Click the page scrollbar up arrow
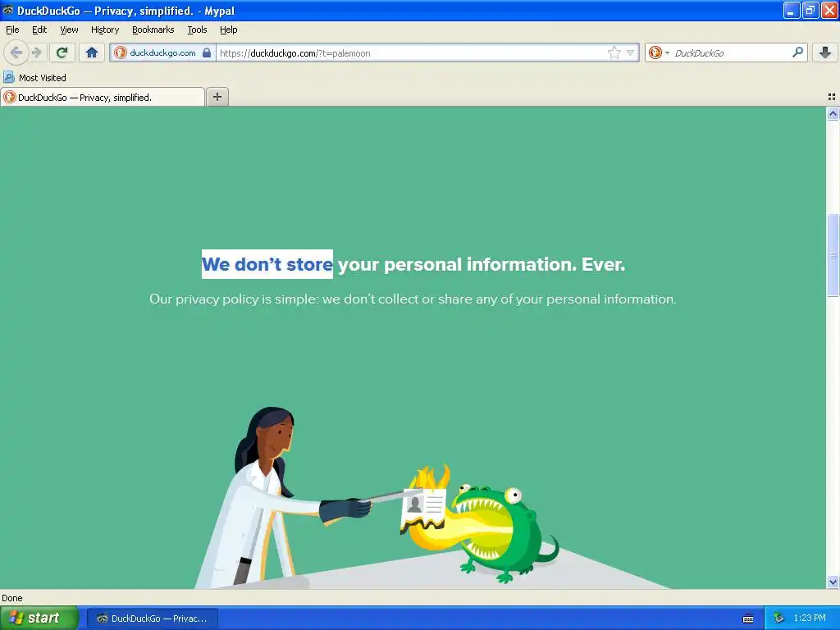Screen dimensions: 840x630 833,113
